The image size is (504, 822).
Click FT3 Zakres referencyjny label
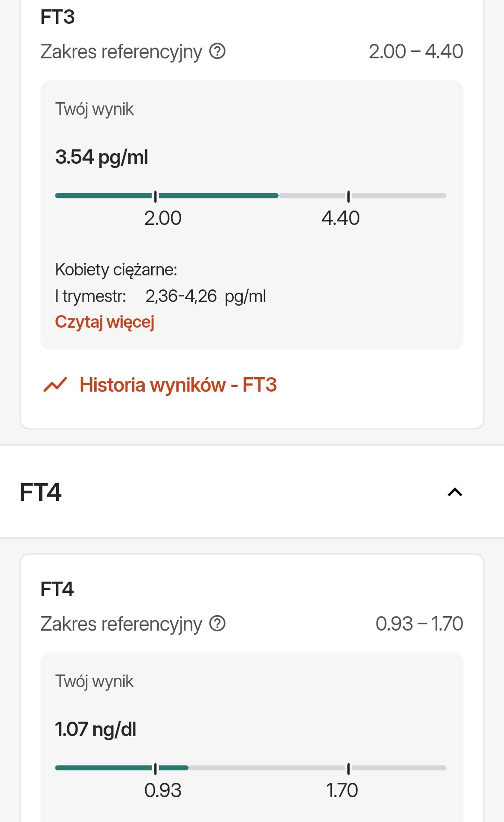point(121,51)
